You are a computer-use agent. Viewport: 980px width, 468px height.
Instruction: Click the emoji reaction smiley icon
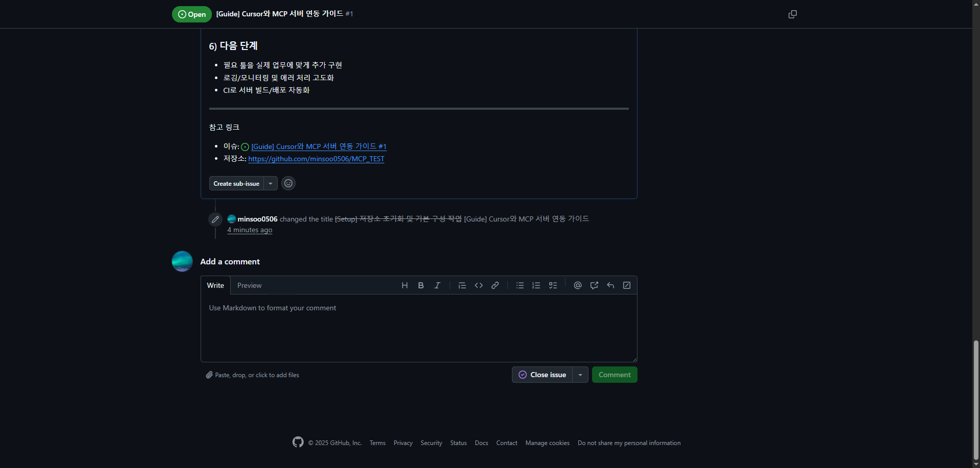tap(288, 183)
